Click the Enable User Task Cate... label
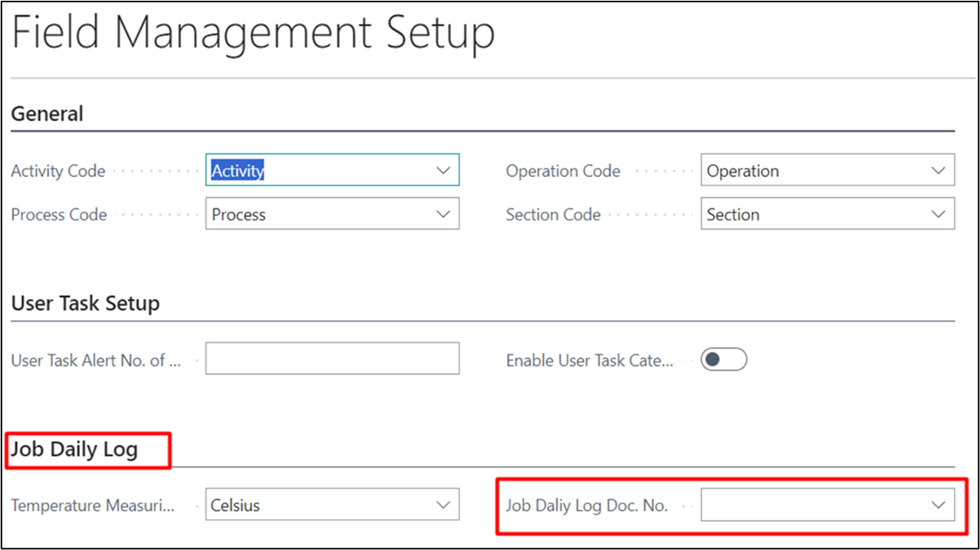The width and height of the screenshot is (980, 550). pos(590,361)
